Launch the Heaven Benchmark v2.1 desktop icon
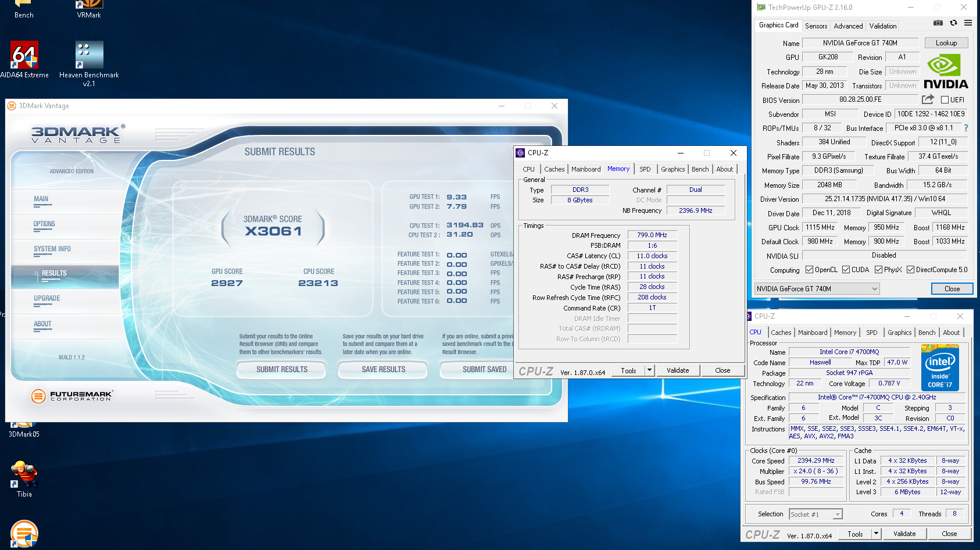The height and width of the screenshot is (550, 980). coord(89,63)
